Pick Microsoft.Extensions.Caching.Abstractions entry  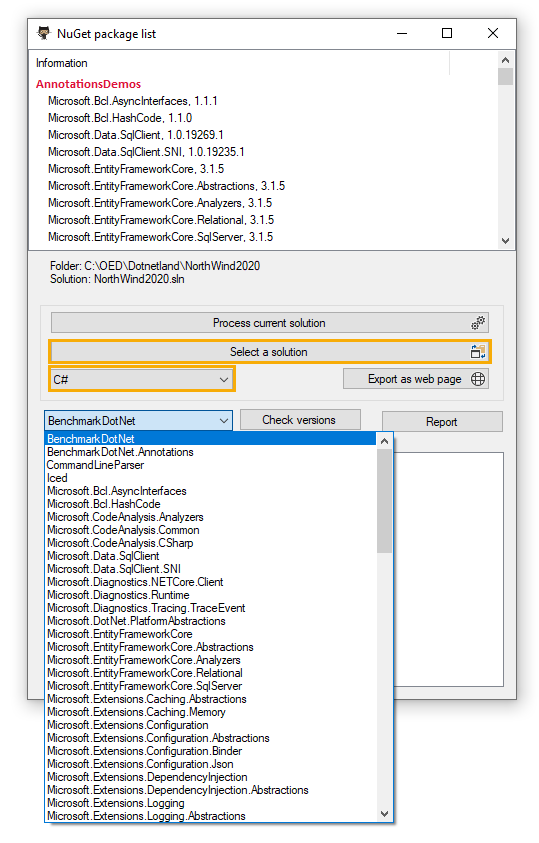click(211, 699)
